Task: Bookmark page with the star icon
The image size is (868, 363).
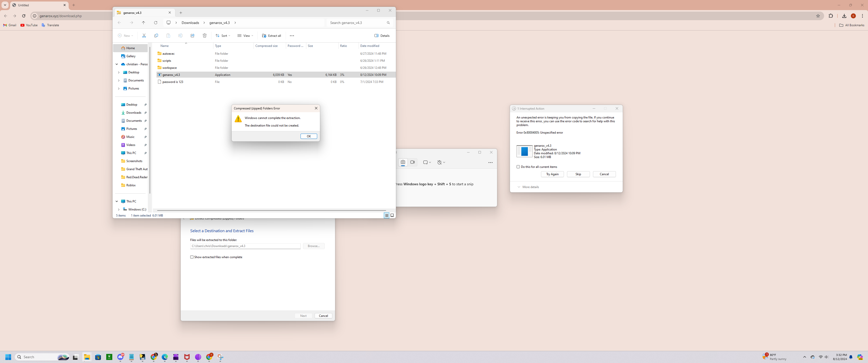Action: tap(818, 16)
